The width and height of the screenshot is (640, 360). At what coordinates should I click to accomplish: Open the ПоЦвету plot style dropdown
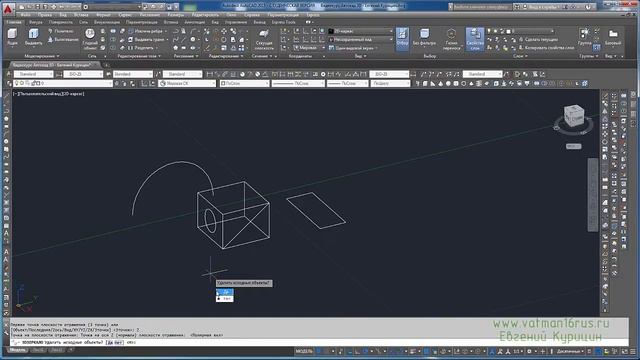[x=390, y=83]
